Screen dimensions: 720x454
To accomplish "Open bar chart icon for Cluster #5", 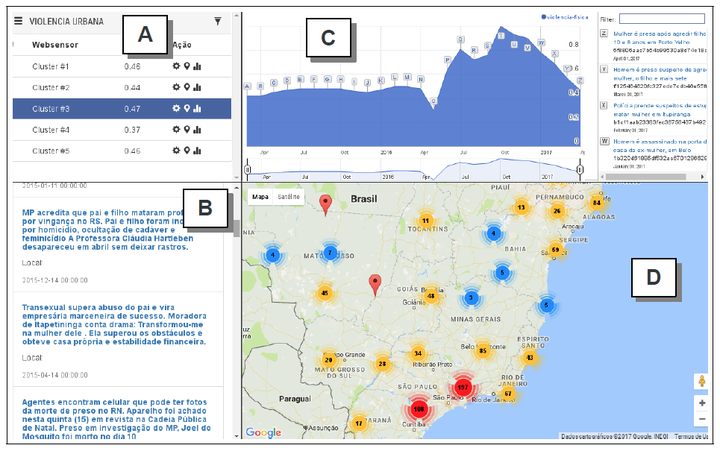I will point(196,151).
